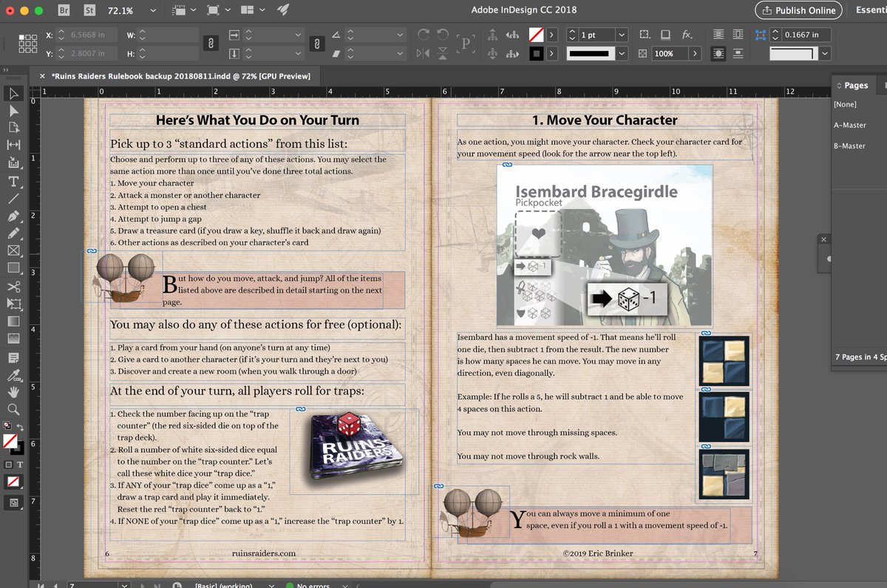Toggle constrain proportions for width and height
Viewport: 887px width, 588px height.
pos(211,44)
